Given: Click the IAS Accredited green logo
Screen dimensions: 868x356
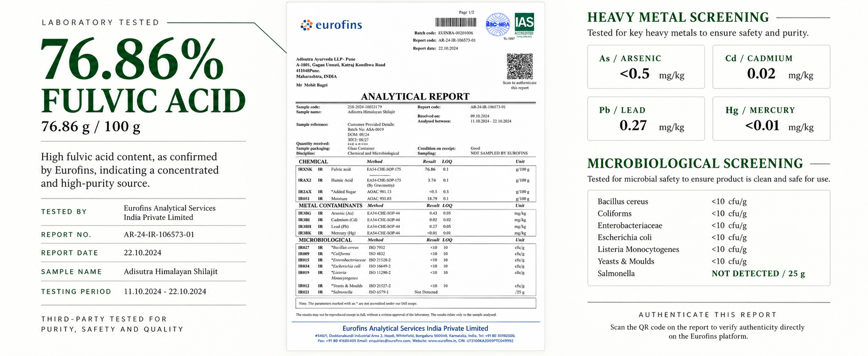Looking at the screenshot, I should point(524,24).
